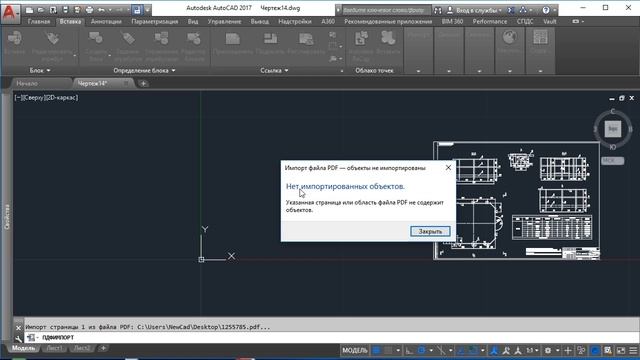
Task: Expand the 'Ссылка' ribbon panel
Action: point(274,70)
